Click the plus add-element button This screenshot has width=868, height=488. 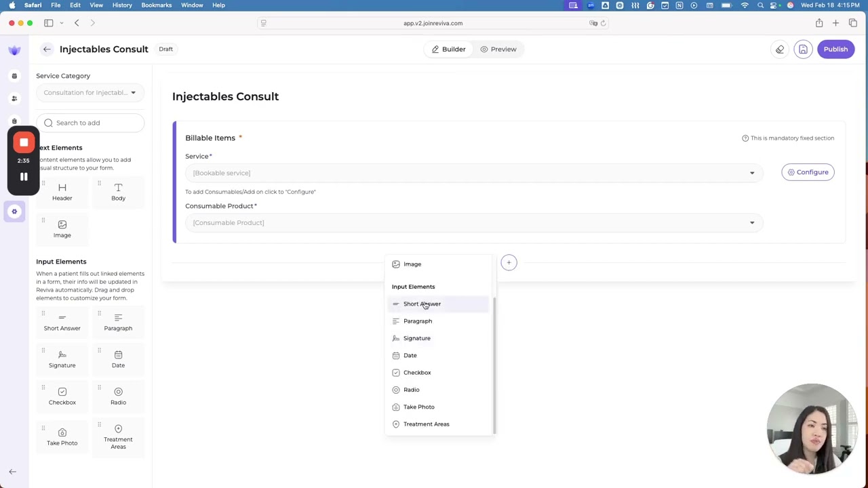[509, 262]
